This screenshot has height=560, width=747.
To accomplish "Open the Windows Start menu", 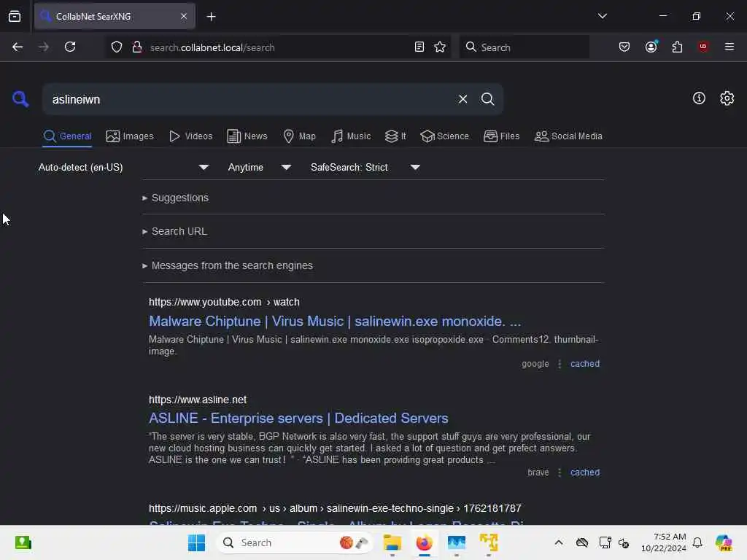I will pos(196,542).
